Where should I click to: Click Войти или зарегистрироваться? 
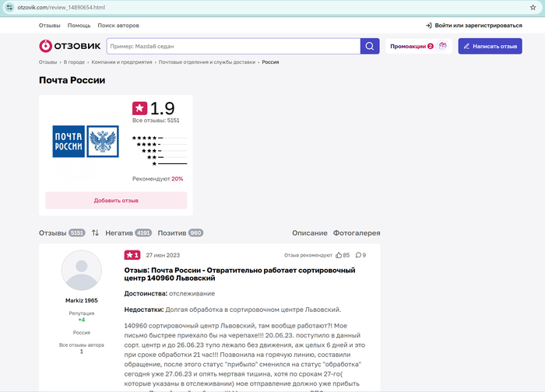point(478,26)
